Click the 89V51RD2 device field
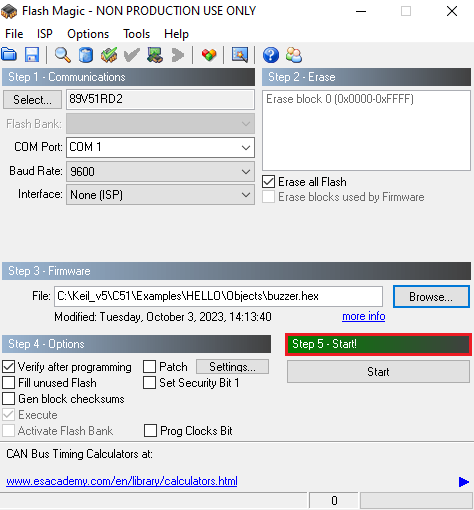This screenshot has height=510, width=474. [160, 99]
